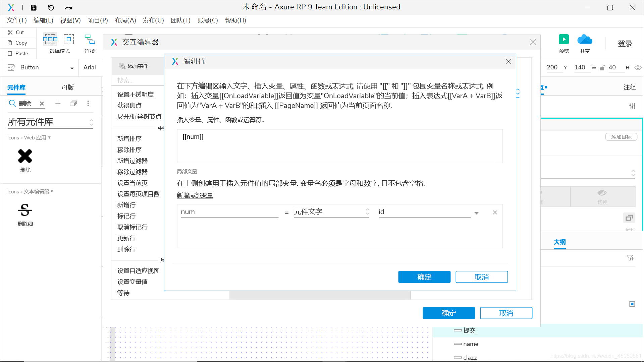Toggle the aspect ratio lock icon
The image size is (644, 362).
click(x=602, y=68)
